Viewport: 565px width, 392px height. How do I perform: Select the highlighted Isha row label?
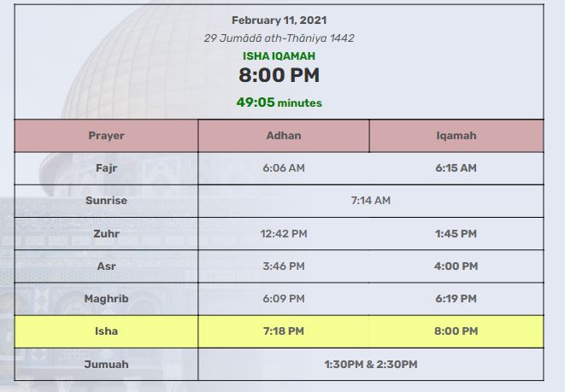pos(106,331)
